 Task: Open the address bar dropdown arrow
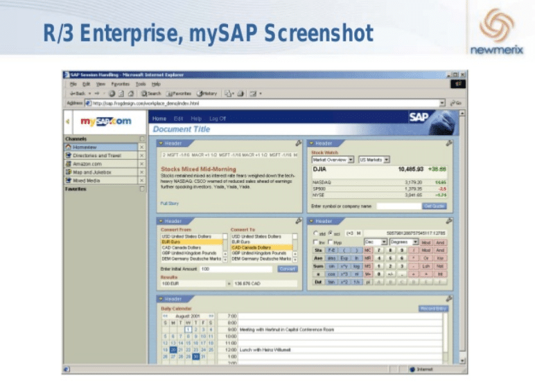(x=442, y=103)
